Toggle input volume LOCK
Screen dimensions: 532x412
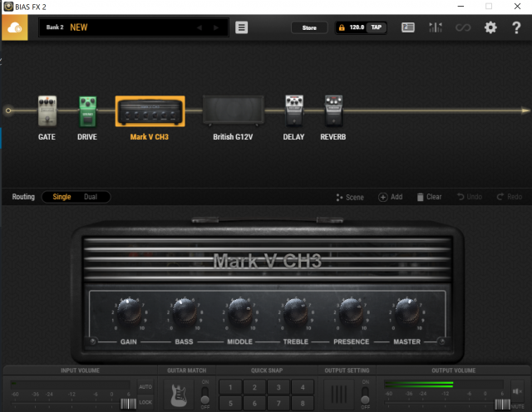coord(145,402)
